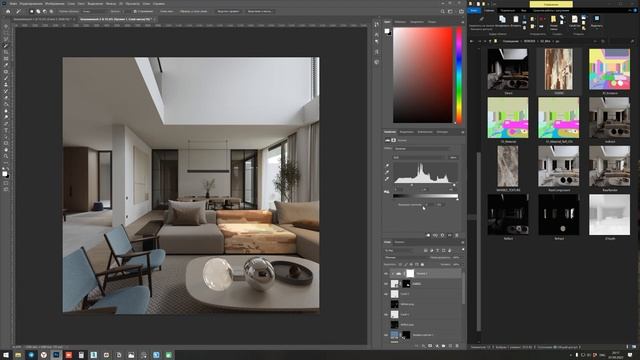Open the Layers panel flyout menu

[462, 242]
